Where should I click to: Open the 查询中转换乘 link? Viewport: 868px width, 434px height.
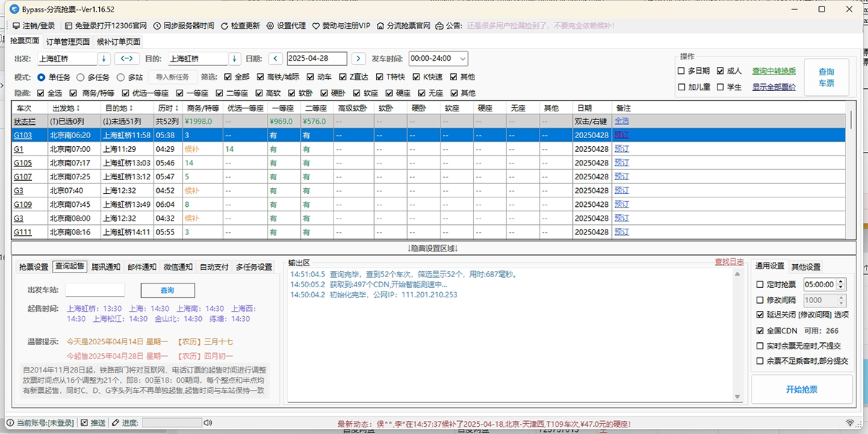click(x=773, y=71)
